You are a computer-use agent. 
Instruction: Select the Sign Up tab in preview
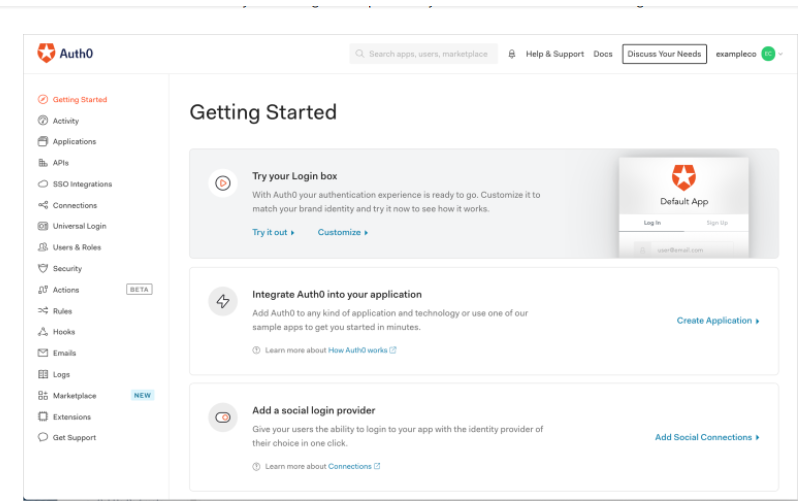click(716, 222)
